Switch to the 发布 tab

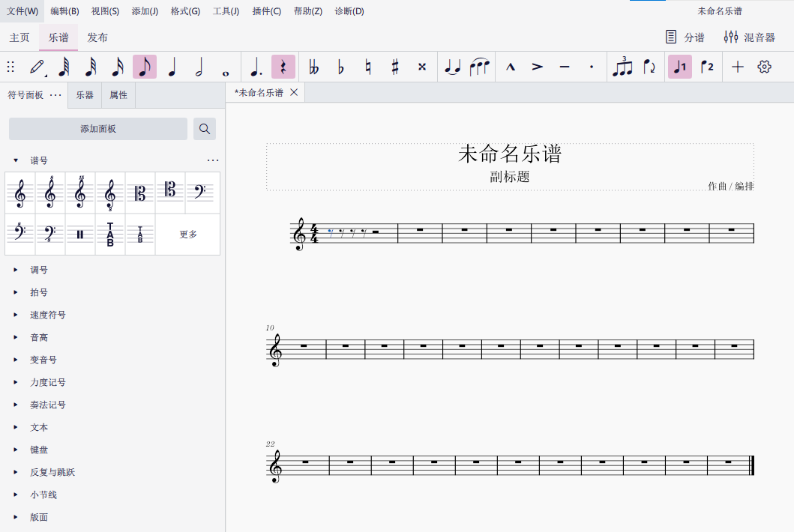pyautogui.click(x=96, y=37)
